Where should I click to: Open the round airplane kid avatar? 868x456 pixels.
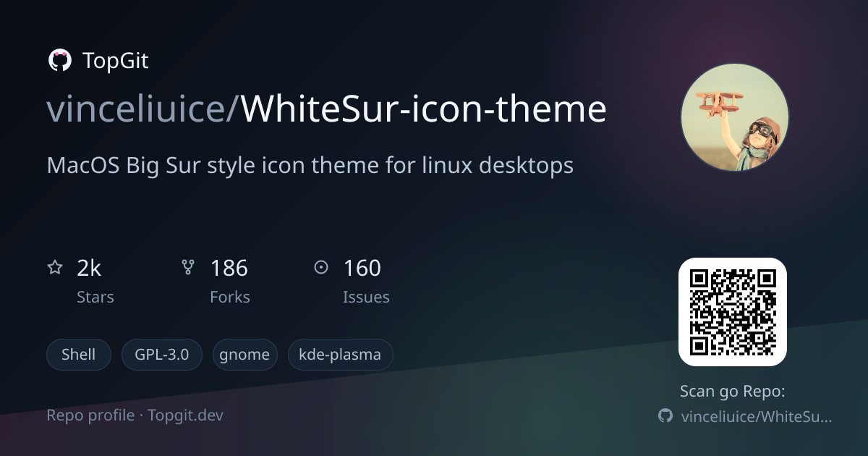tap(735, 117)
